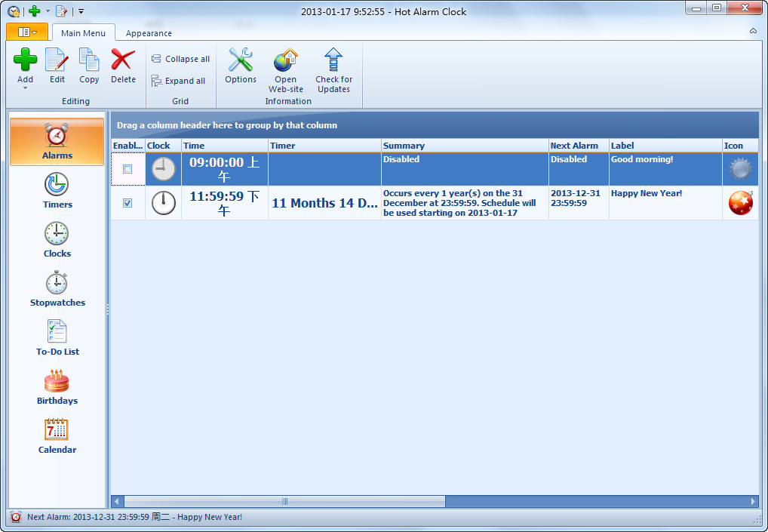This screenshot has height=532, width=768.
Task: Disable the Happy New Year alarm checkbox
Action: coord(127,203)
